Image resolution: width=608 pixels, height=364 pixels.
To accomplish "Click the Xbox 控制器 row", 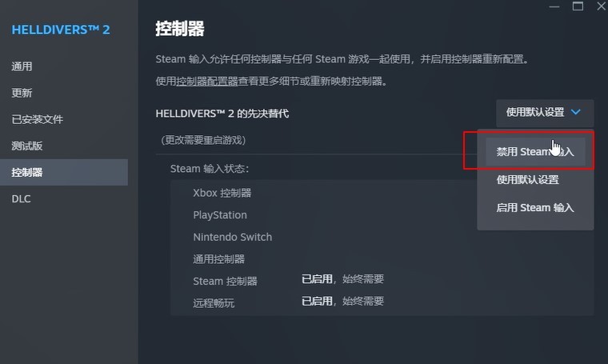I will [382, 193].
